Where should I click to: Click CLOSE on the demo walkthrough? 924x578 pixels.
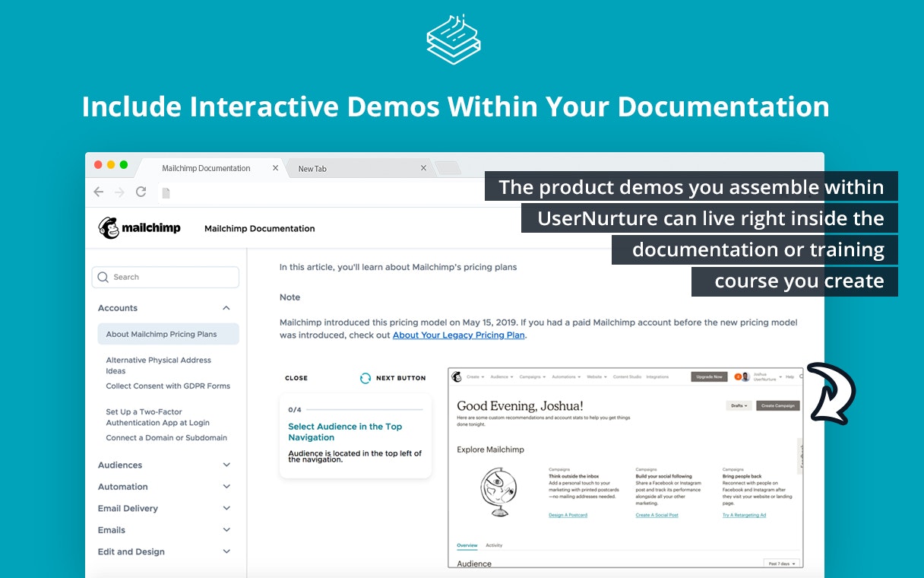(296, 378)
